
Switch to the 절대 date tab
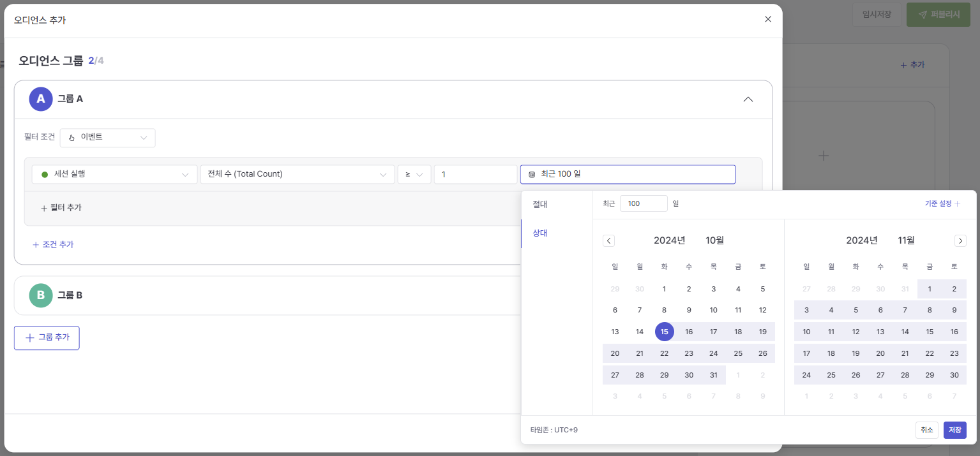click(x=540, y=205)
